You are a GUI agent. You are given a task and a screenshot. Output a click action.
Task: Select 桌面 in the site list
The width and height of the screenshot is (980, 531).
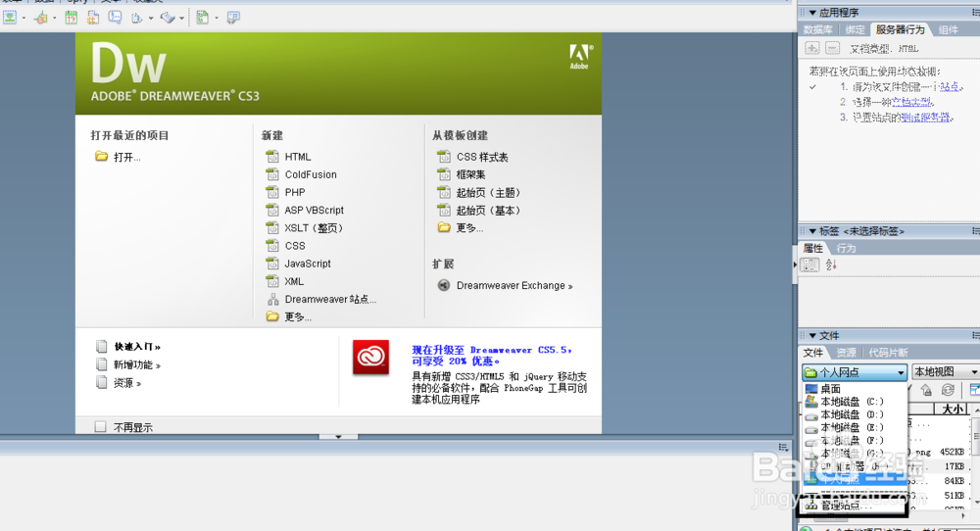pyautogui.click(x=855, y=389)
